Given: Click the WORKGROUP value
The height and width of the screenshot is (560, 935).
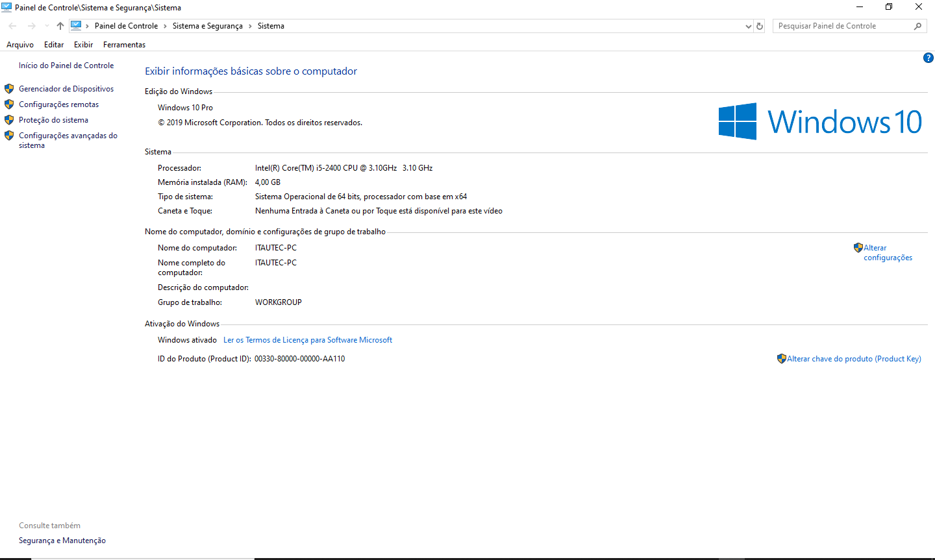Looking at the screenshot, I should [278, 302].
